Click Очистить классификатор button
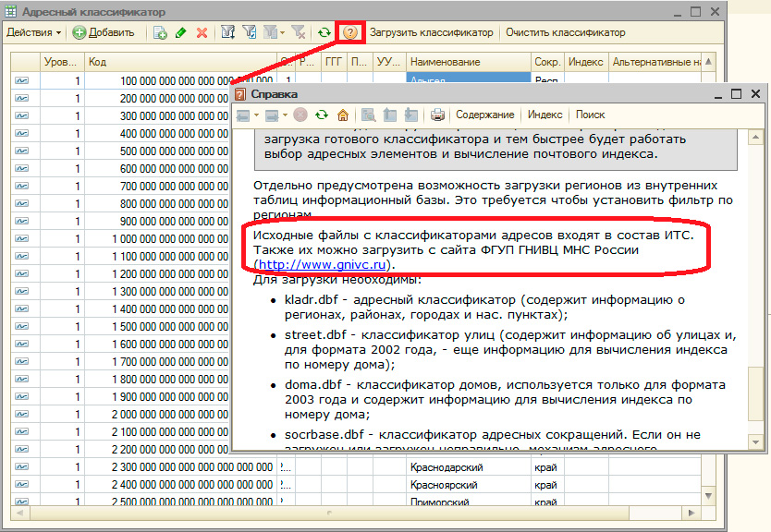 [x=566, y=32]
